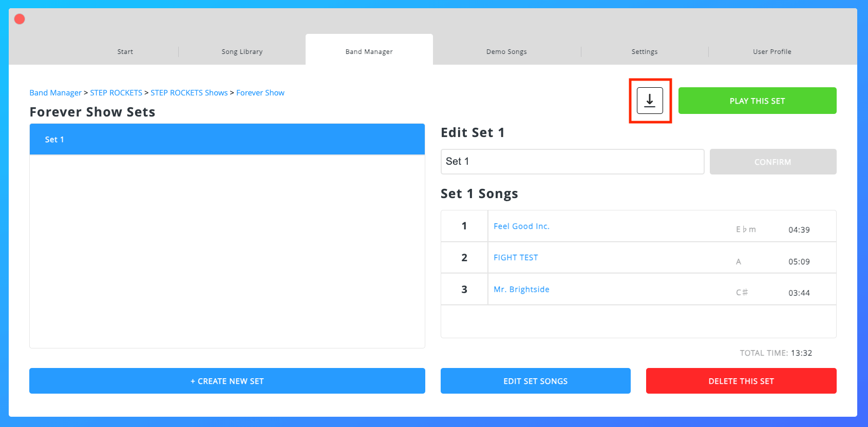Select the Band Manager tab
The image size is (868, 427).
pyautogui.click(x=369, y=51)
